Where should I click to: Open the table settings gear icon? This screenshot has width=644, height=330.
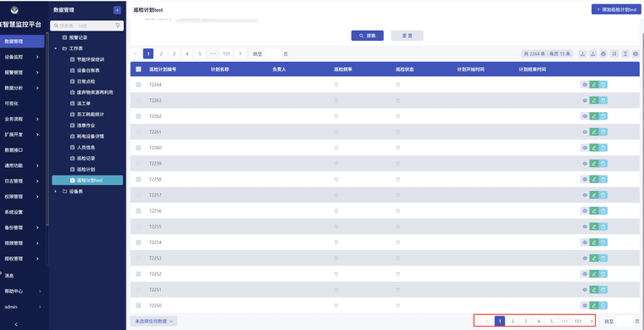[x=636, y=53]
